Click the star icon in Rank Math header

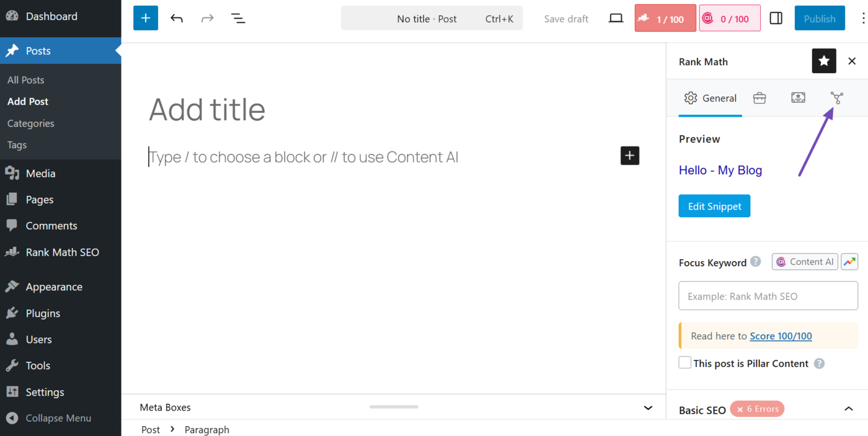click(x=824, y=61)
